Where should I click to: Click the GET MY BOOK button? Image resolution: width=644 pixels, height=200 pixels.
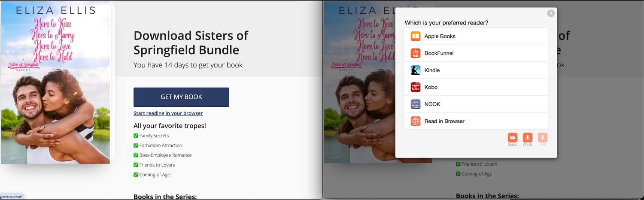pos(181,97)
